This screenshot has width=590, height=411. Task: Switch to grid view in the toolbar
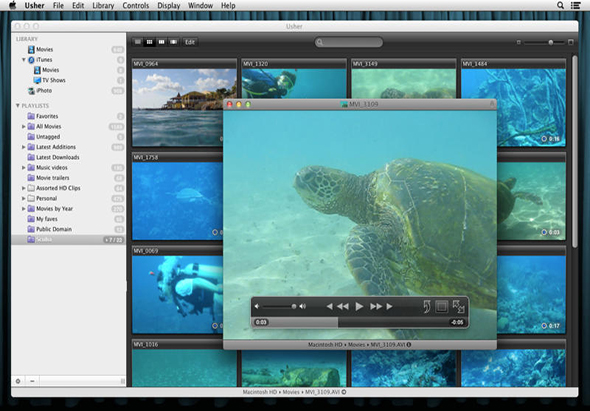point(149,42)
